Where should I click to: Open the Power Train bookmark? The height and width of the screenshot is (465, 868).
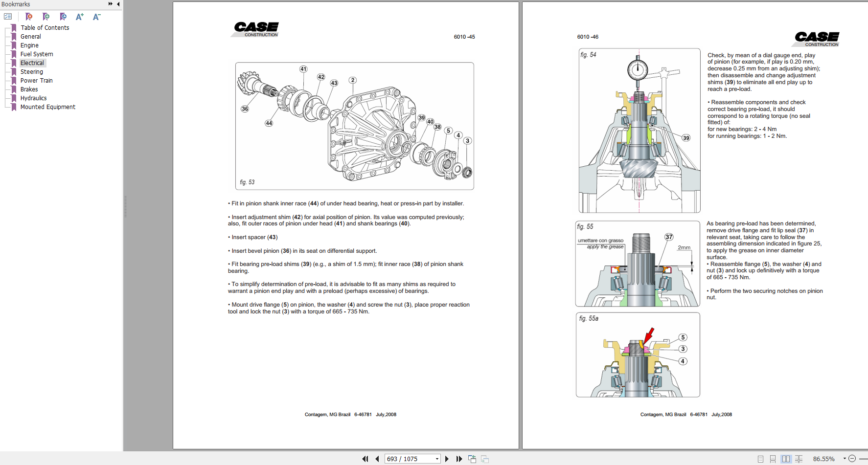(36, 81)
